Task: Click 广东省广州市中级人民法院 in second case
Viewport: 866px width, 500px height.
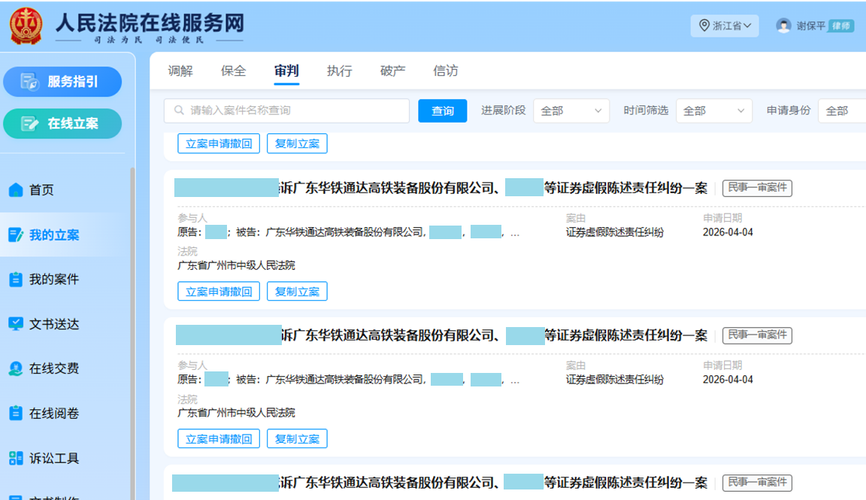Action: [x=236, y=413]
